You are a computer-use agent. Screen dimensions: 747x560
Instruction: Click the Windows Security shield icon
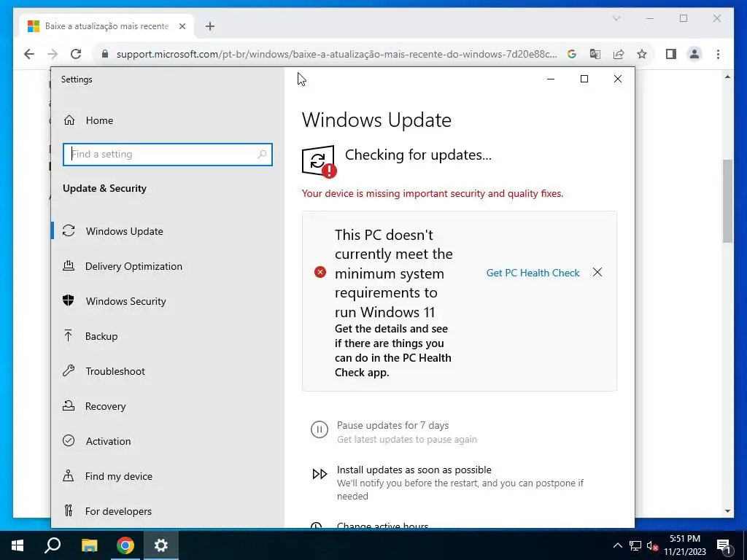(69, 300)
